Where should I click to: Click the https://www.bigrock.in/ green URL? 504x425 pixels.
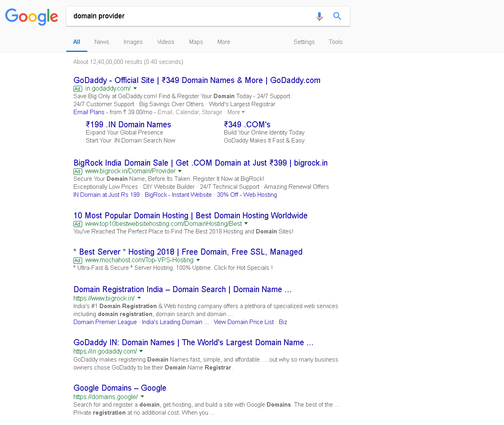[x=104, y=298]
